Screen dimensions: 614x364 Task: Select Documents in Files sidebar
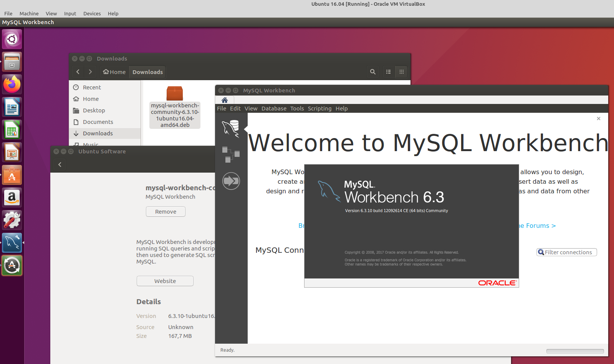point(105,122)
